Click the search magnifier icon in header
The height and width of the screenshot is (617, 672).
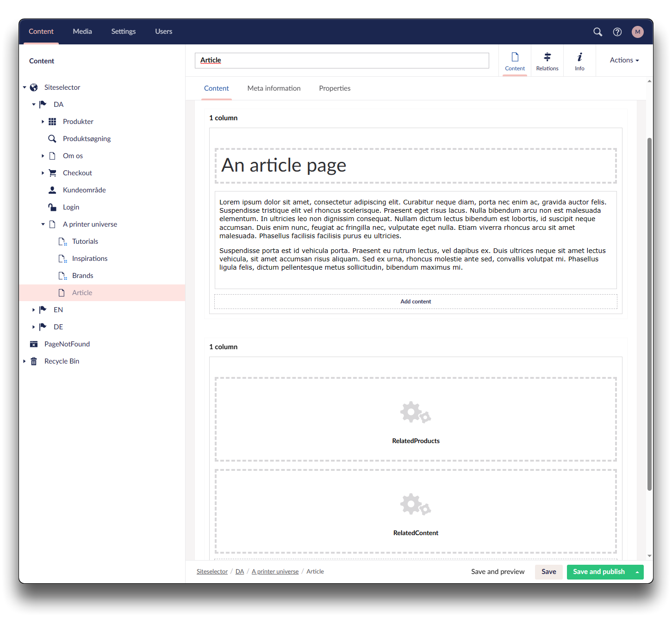[x=597, y=32]
